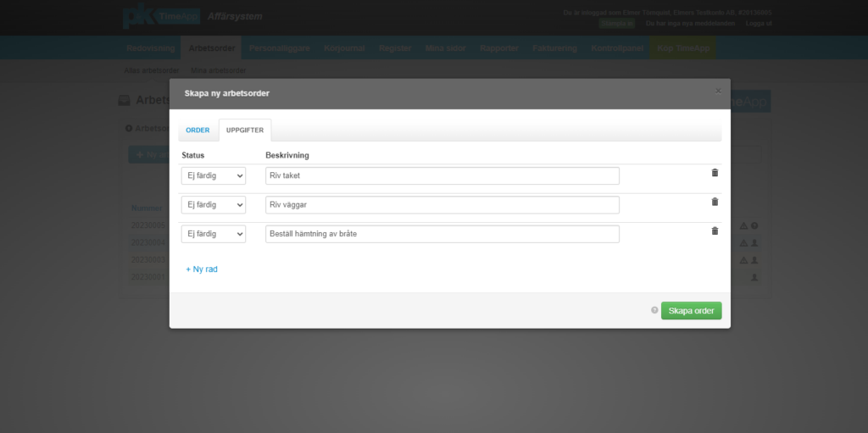Select the UPPGIFTER tab

click(245, 130)
